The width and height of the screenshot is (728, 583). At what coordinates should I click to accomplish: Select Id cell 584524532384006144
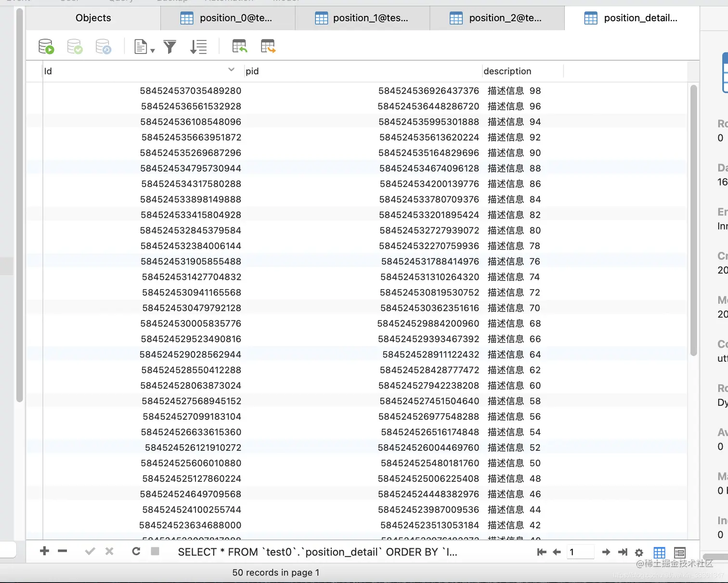tap(143, 246)
